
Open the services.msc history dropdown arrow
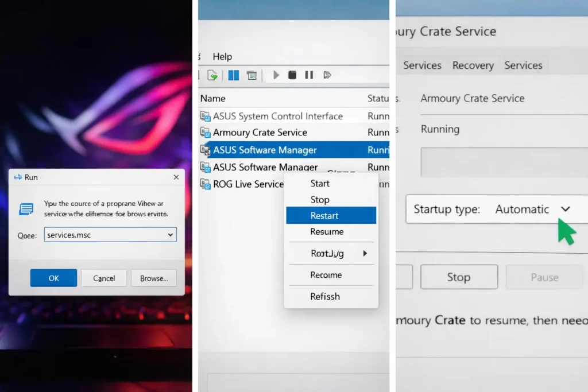click(169, 235)
